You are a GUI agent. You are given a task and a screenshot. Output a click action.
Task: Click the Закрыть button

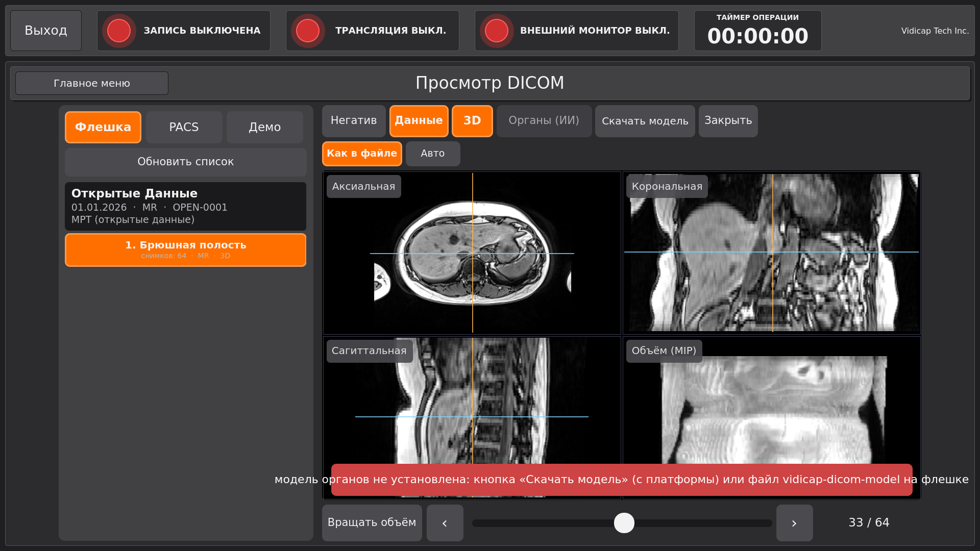tap(728, 121)
